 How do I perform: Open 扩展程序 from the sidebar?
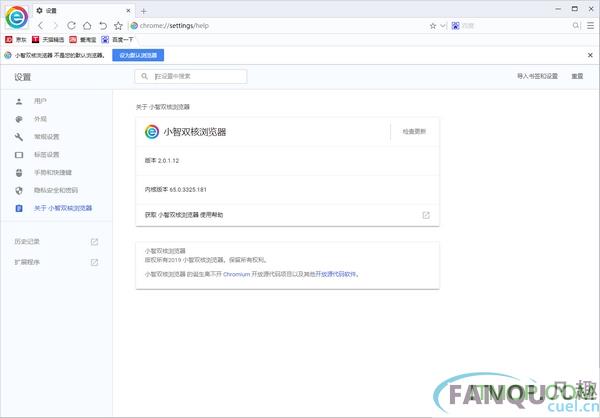coord(27,262)
